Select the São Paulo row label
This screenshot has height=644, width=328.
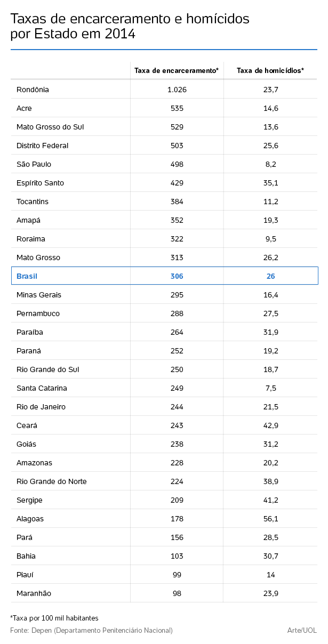coord(34,164)
